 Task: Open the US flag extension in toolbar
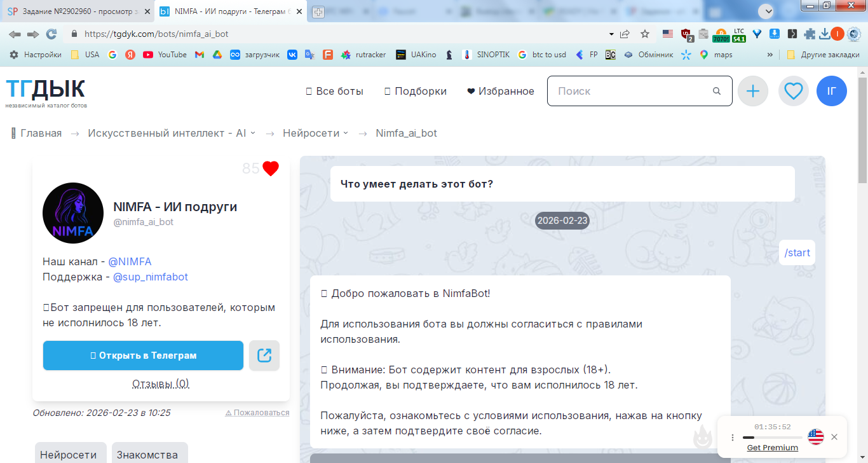click(x=667, y=34)
